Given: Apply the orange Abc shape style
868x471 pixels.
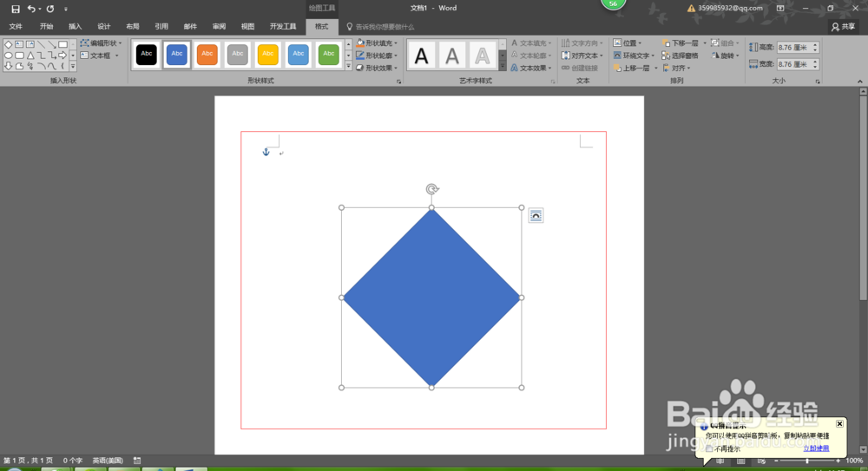Looking at the screenshot, I should point(207,55).
